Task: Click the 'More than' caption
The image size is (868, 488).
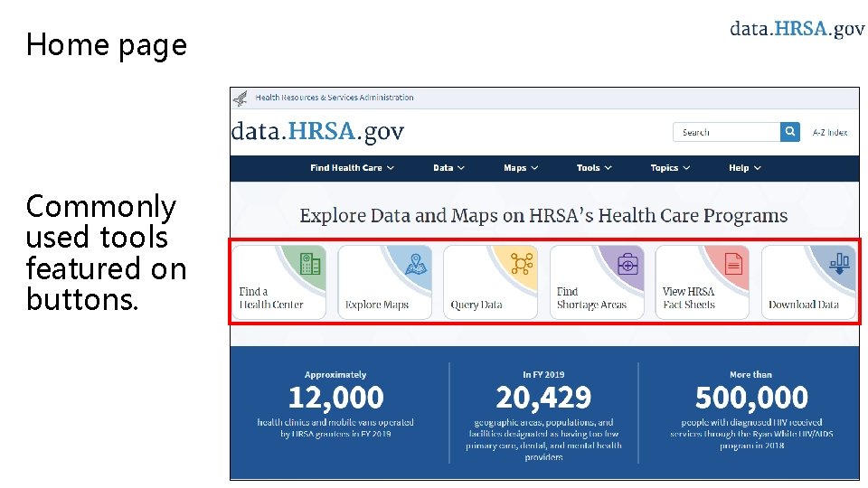Action: [x=750, y=374]
